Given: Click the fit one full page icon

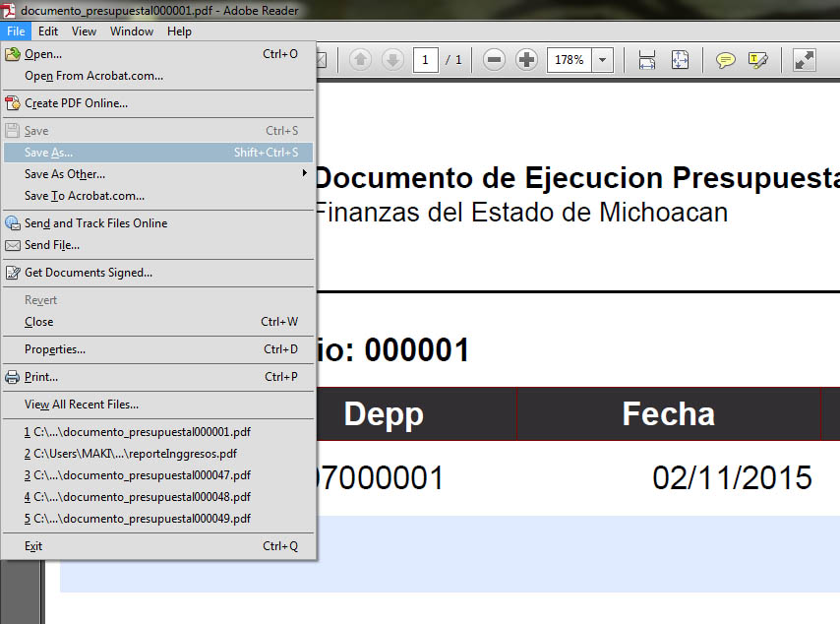Looking at the screenshot, I should [680, 59].
